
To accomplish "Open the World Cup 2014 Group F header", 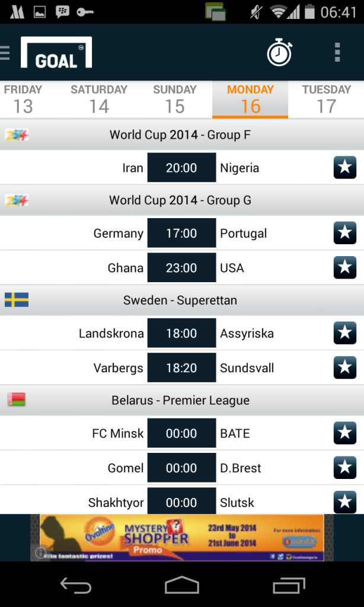I will tap(180, 135).
